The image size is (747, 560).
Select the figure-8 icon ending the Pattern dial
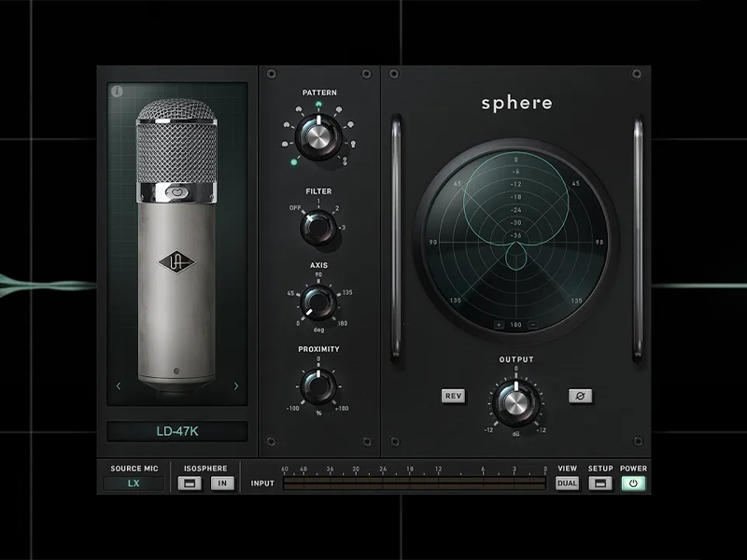pyautogui.click(x=345, y=161)
